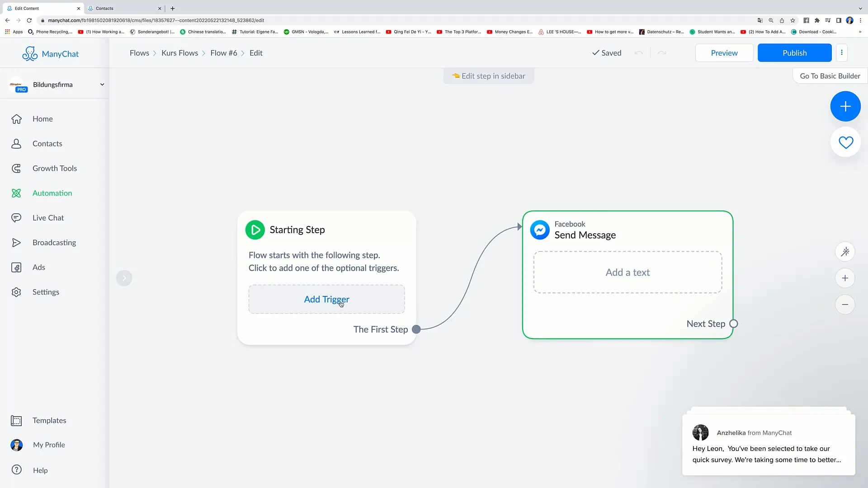Viewport: 868px width, 488px height.
Task: Open Automation in the sidebar
Action: tap(52, 193)
